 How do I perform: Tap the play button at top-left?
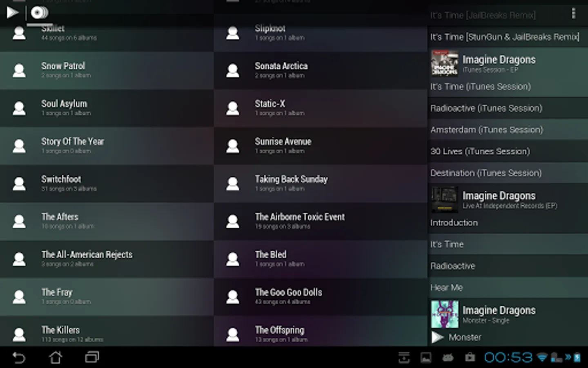[12, 13]
